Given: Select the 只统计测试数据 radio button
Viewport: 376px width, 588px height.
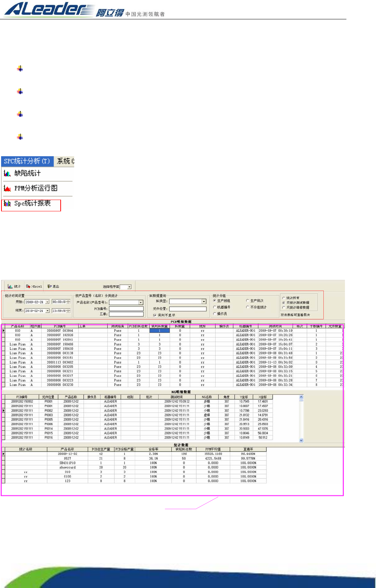Looking at the screenshot, I should click(x=284, y=303).
